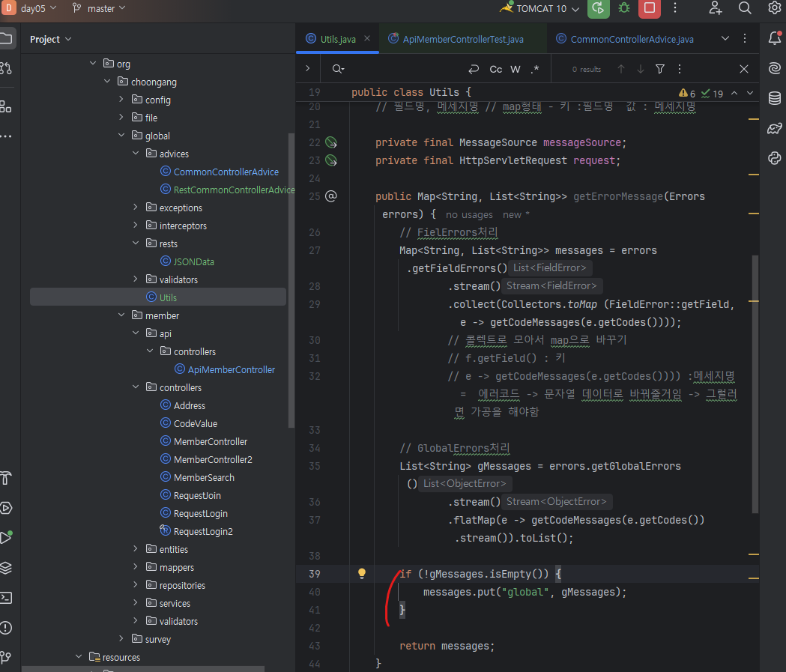Click the rerun Tomcat 10 button
786x672 pixels.
point(598,8)
